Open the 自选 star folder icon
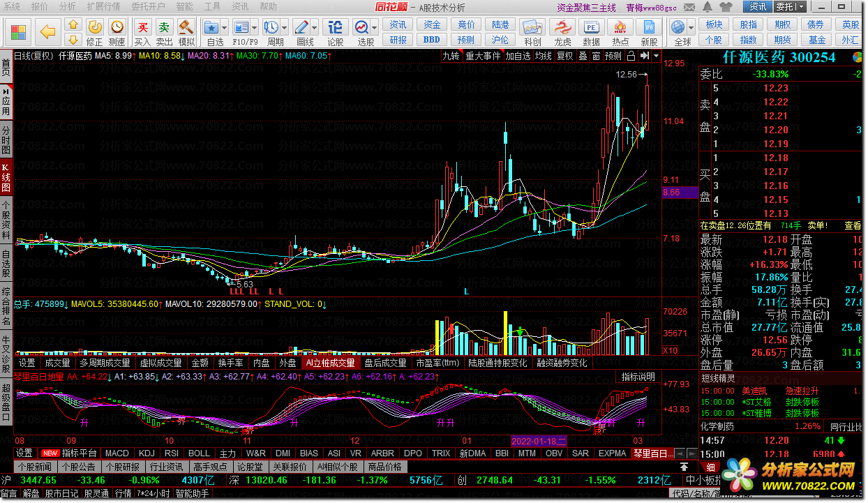 click(x=212, y=27)
